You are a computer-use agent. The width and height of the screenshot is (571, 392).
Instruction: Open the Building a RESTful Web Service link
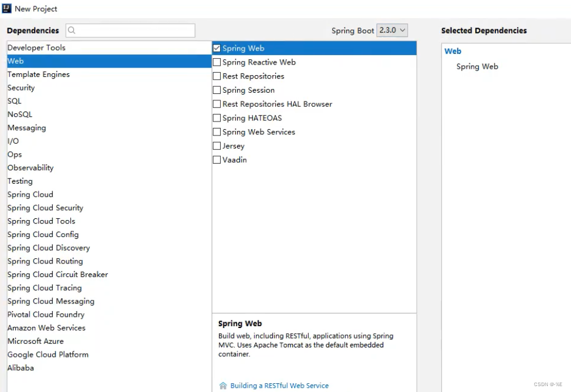pos(279,386)
